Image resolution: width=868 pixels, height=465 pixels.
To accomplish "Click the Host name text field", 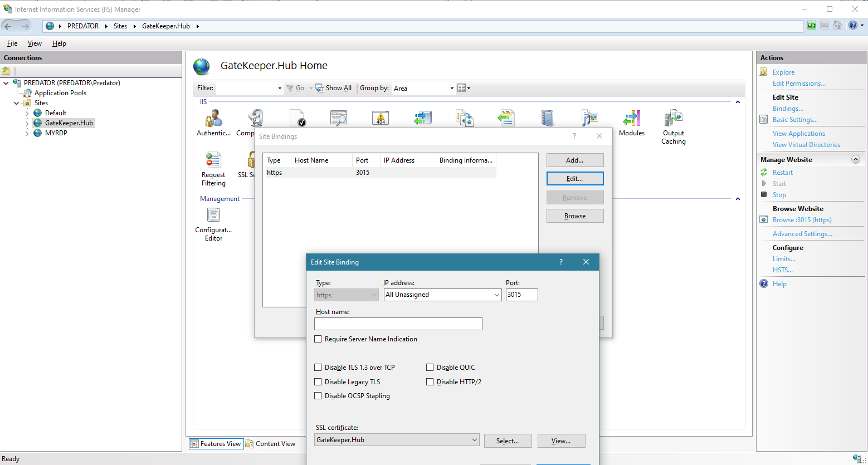I will (x=398, y=324).
